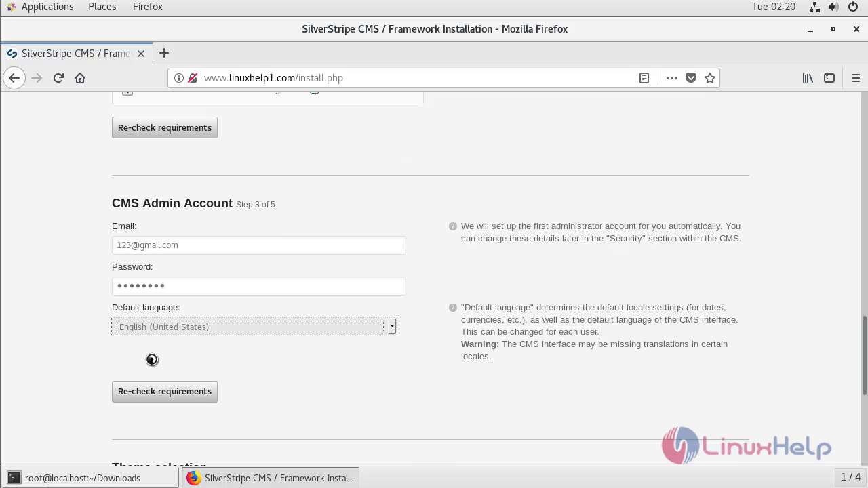The width and height of the screenshot is (868, 488).
Task: Maximize the Firefox window
Action: pos(833,29)
